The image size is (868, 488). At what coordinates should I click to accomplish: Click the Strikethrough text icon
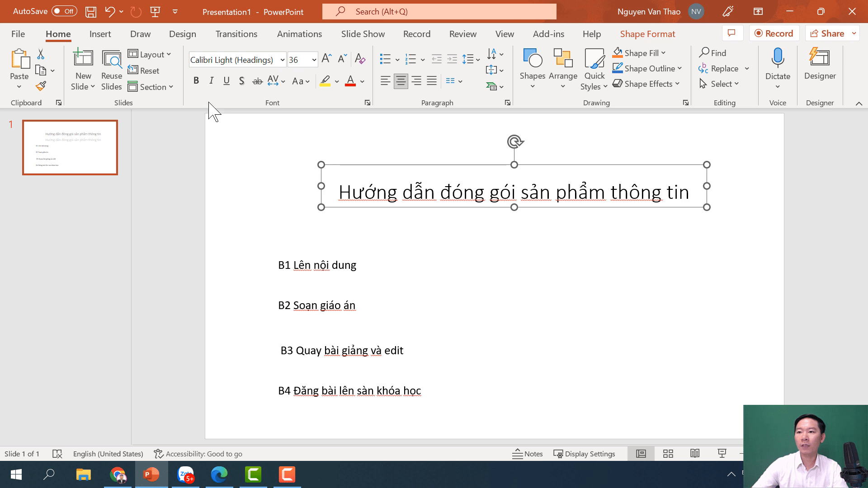[x=257, y=81]
